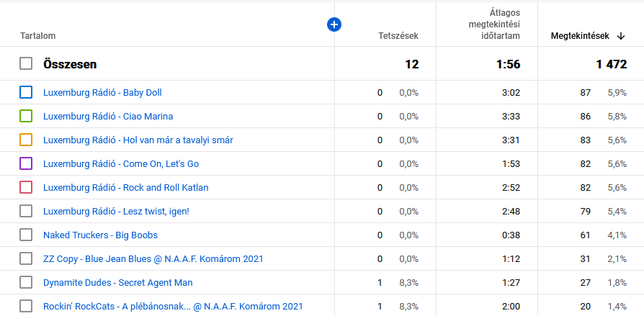Click the Tartalom column header
644x316 pixels.
tap(38, 36)
